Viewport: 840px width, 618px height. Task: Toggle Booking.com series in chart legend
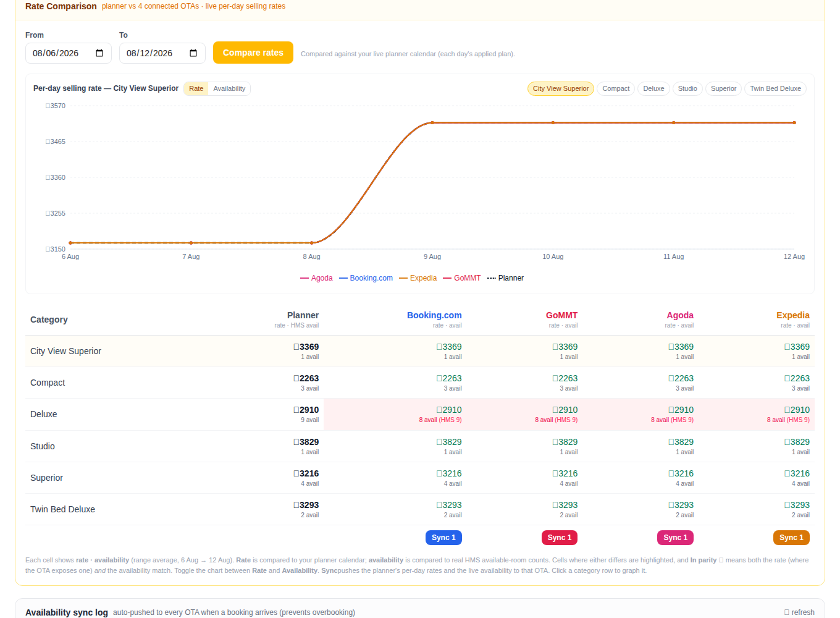pyautogui.click(x=366, y=278)
